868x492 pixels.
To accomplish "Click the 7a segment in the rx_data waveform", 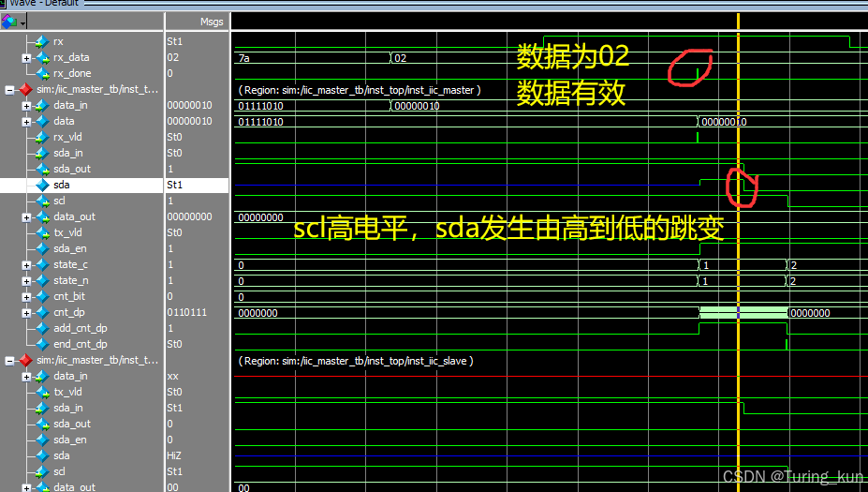I will click(243, 58).
